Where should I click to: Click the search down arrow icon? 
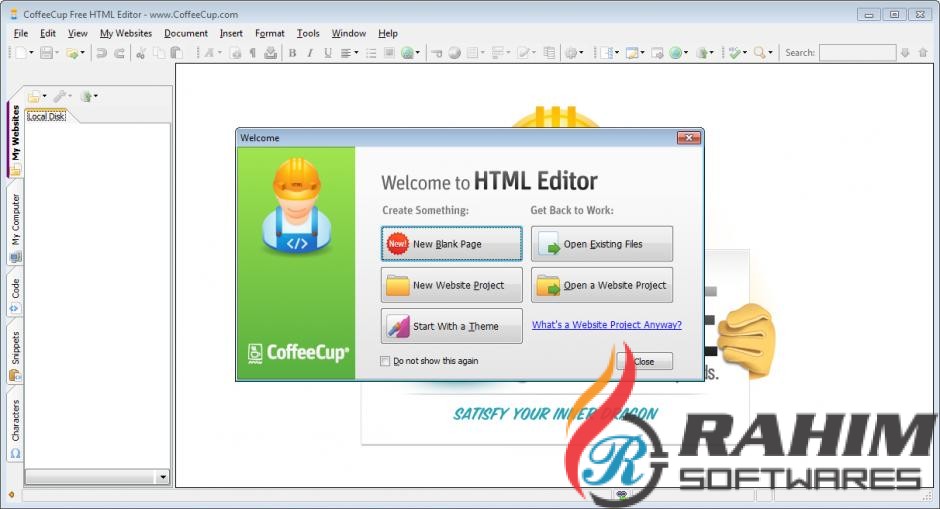pos(905,53)
